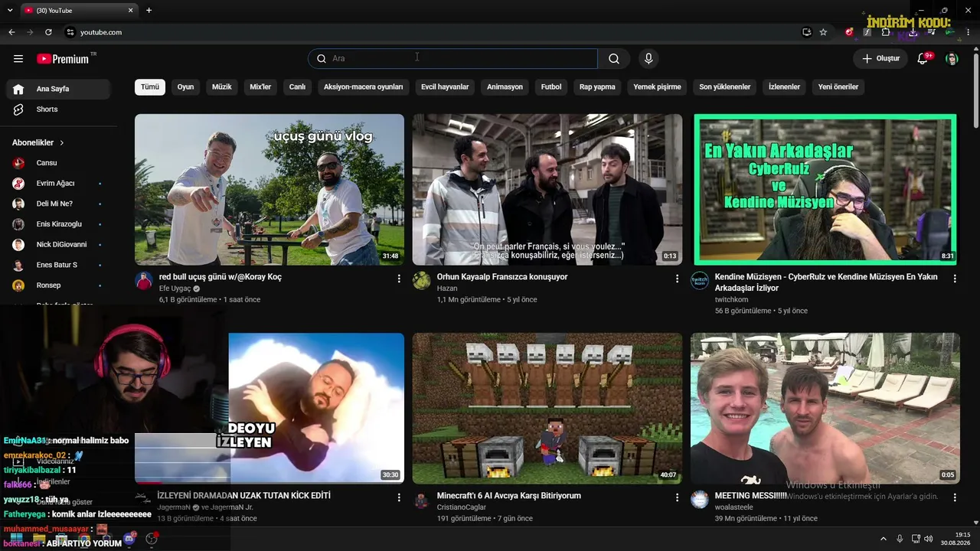Click the Oluştur create button

coord(880,59)
